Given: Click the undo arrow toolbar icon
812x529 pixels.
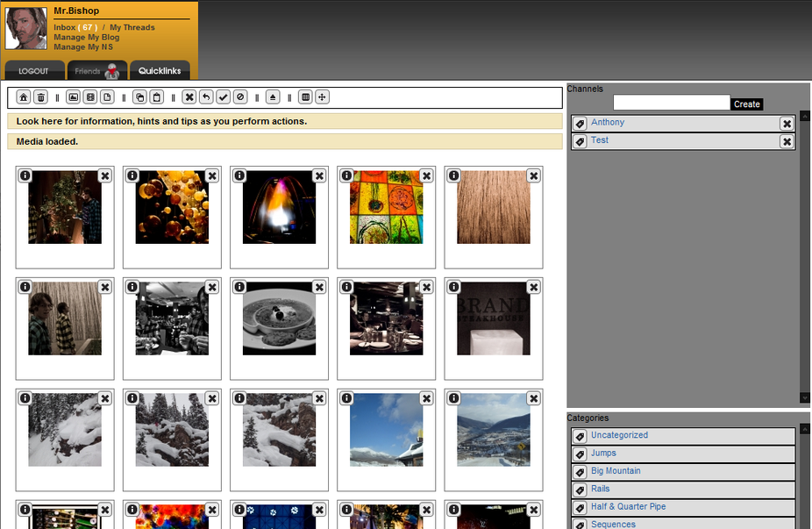Looking at the screenshot, I should (x=206, y=97).
